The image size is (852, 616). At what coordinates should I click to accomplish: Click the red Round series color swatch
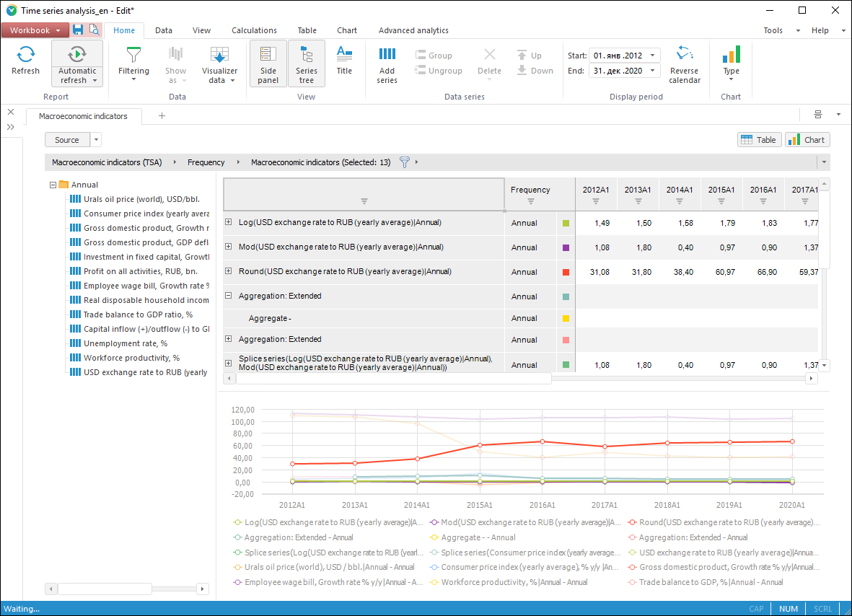coord(566,272)
